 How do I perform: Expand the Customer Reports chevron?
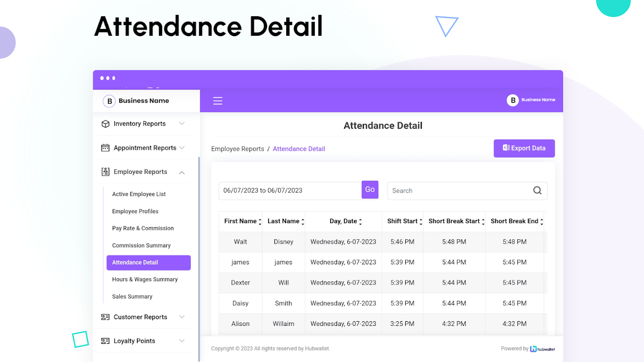pyautogui.click(x=182, y=317)
